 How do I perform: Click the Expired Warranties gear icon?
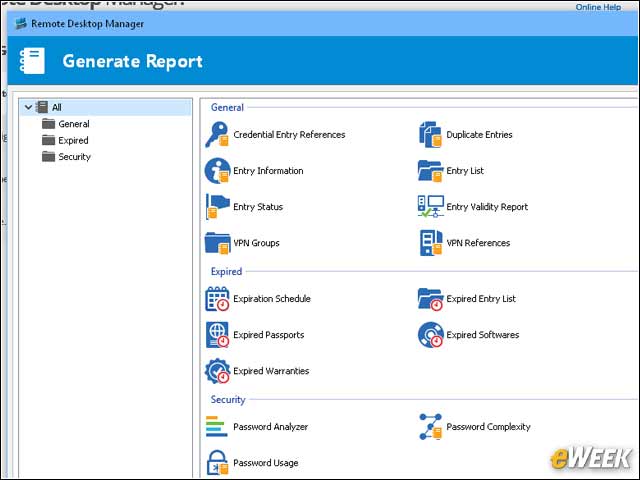click(218, 371)
